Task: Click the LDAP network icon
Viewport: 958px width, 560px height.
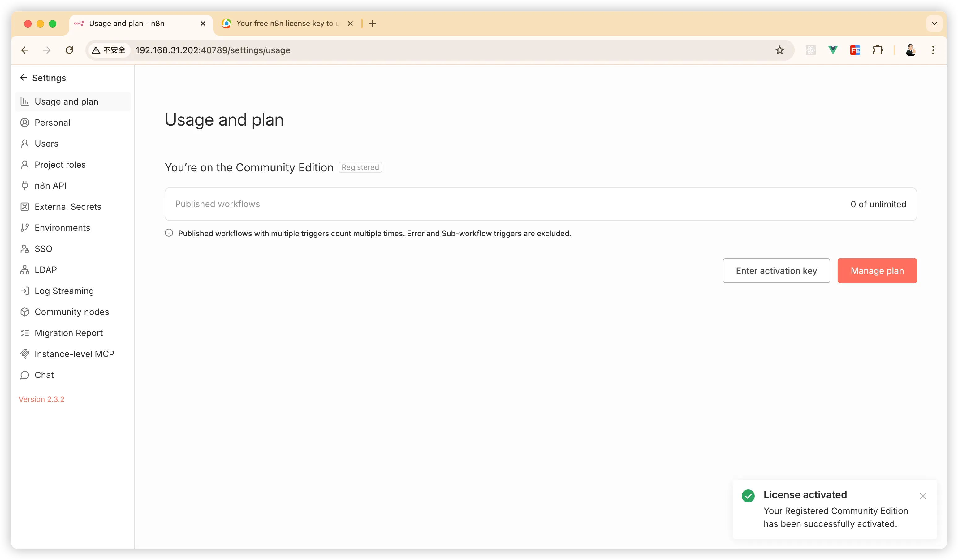Action: pyautogui.click(x=25, y=269)
